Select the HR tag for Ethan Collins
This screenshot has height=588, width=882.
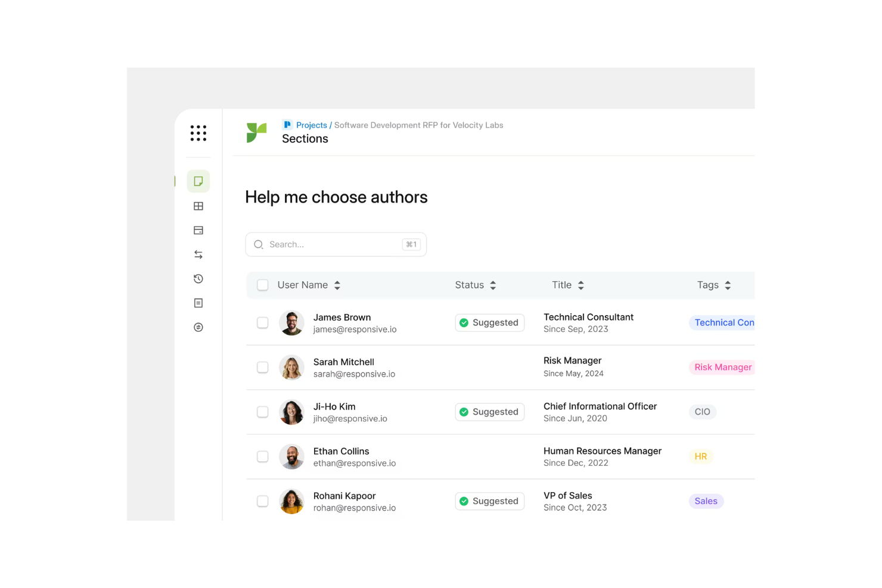(700, 456)
